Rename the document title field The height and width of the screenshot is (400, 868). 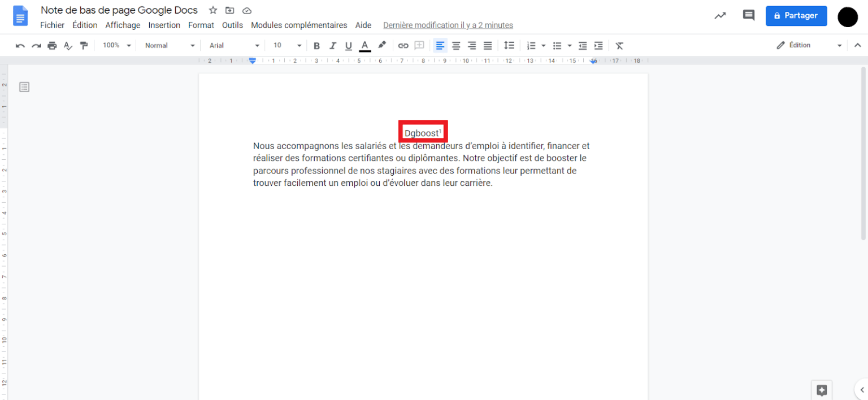[119, 10]
